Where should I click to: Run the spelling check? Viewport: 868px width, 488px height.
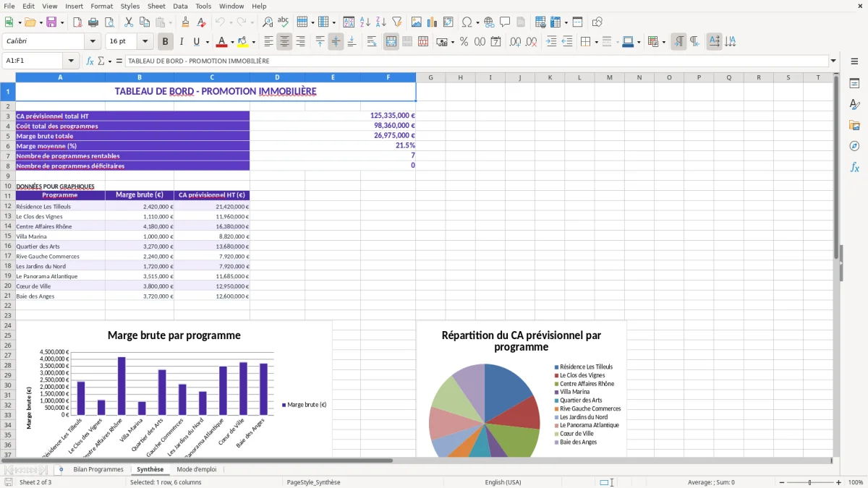[x=284, y=22]
